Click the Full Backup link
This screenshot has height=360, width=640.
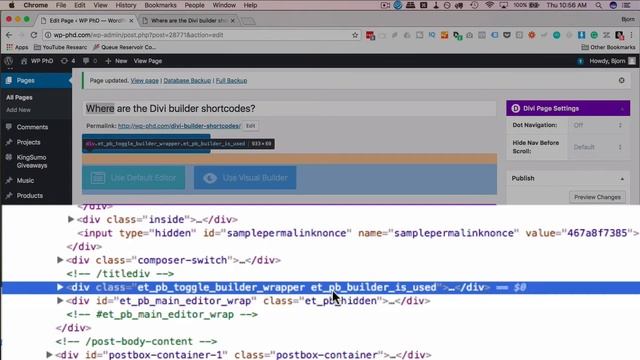(x=231, y=81)
